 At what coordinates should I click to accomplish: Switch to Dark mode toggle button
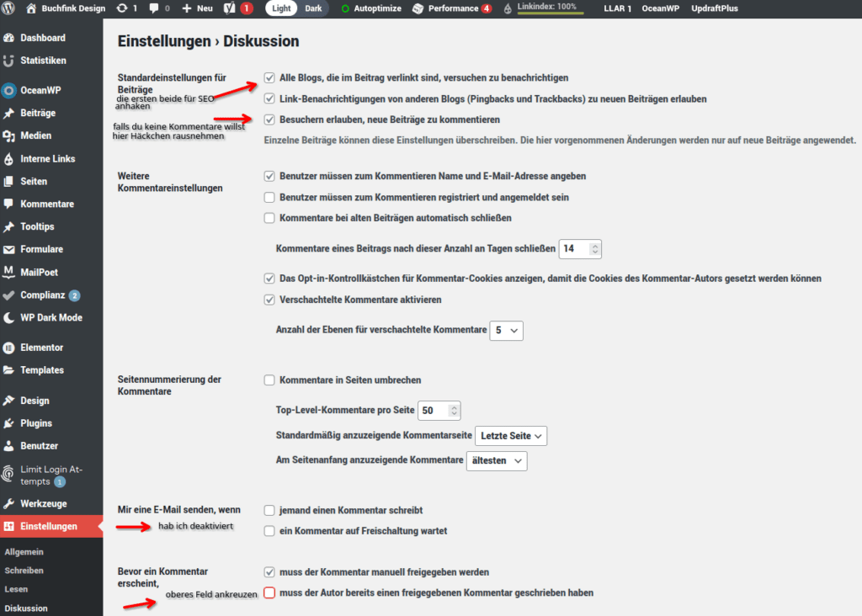click(x=313, y=8)
